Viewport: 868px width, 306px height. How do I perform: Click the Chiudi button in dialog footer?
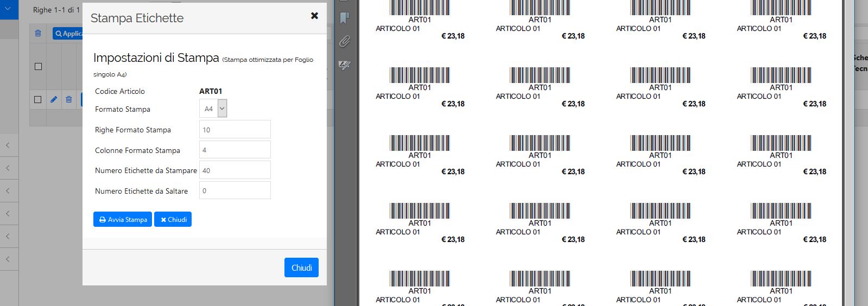point(302,267)
